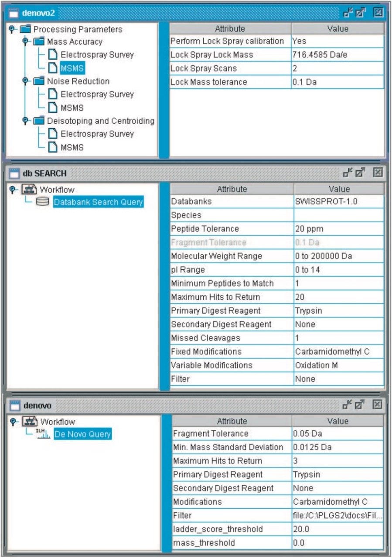This screenshot has height=558, width=392.
Task: Click the Processing Parameters folder icon
Action: click(26, 29)
